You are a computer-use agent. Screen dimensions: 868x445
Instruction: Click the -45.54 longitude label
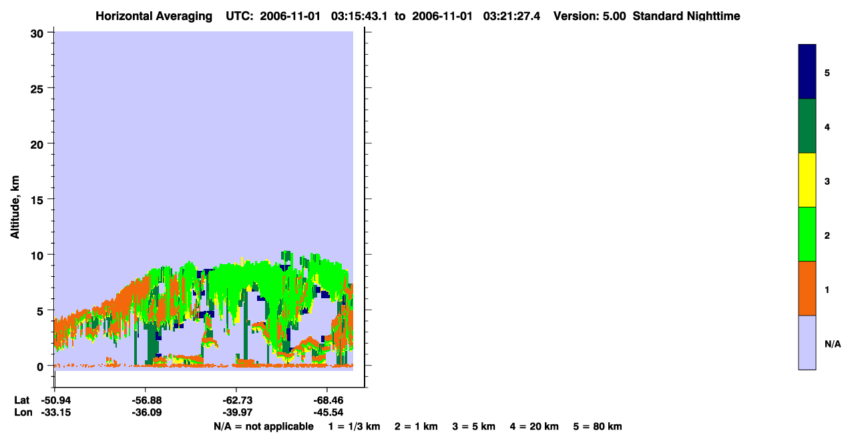327,412
